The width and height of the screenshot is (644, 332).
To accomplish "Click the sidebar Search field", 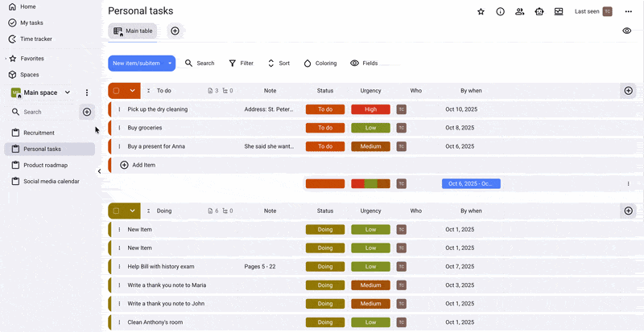I will point(44,112).
